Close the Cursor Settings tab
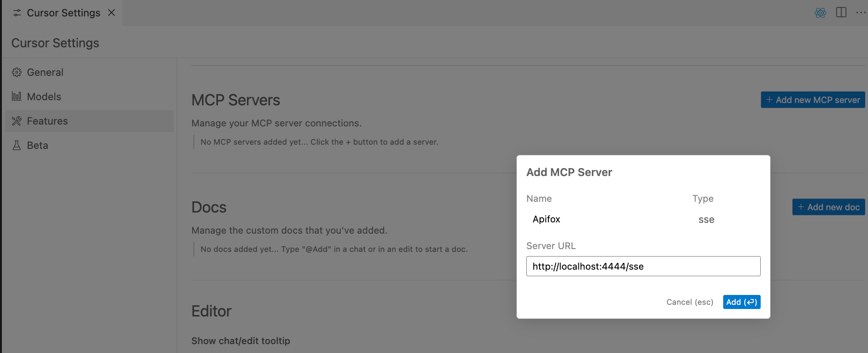Image resolution: width=868 pixels, height=353 pixels. coord(112,13)
